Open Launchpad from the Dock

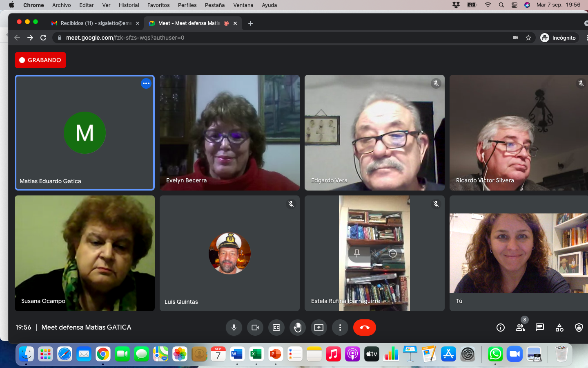click(45, 354)
